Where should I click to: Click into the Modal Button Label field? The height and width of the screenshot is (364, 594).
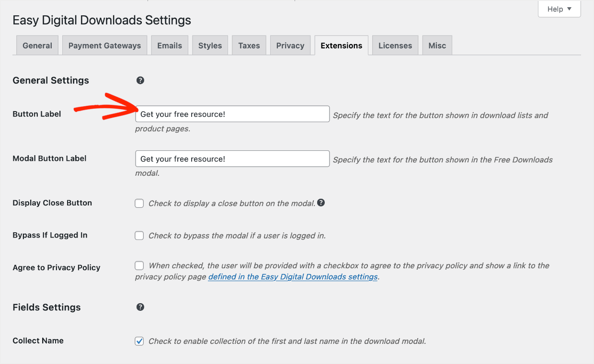(232, 159)
